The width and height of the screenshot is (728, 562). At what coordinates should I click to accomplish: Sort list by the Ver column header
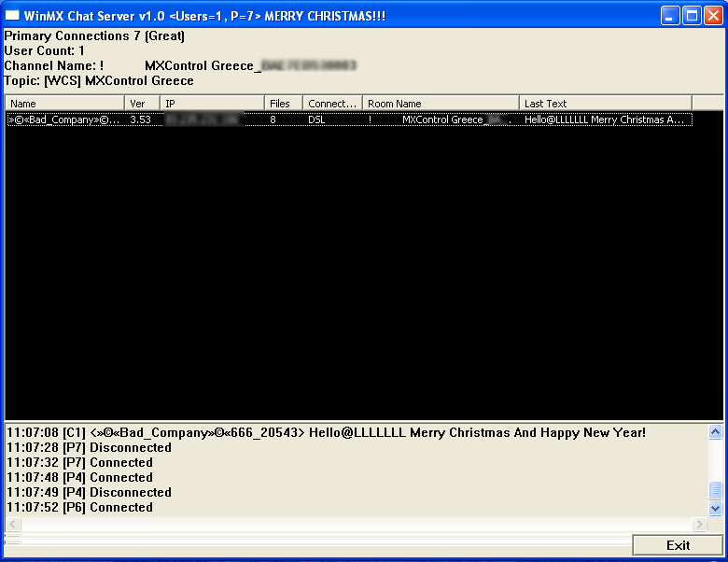(143, 103)
